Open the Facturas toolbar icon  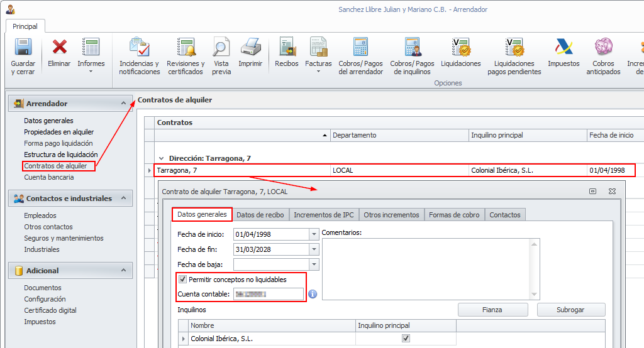[318, 46]
